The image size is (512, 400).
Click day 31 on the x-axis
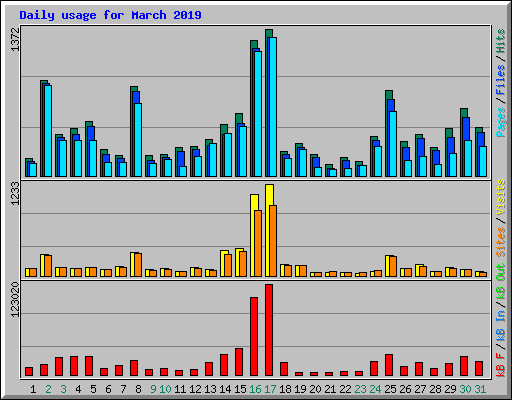click(x=480, y=389)
